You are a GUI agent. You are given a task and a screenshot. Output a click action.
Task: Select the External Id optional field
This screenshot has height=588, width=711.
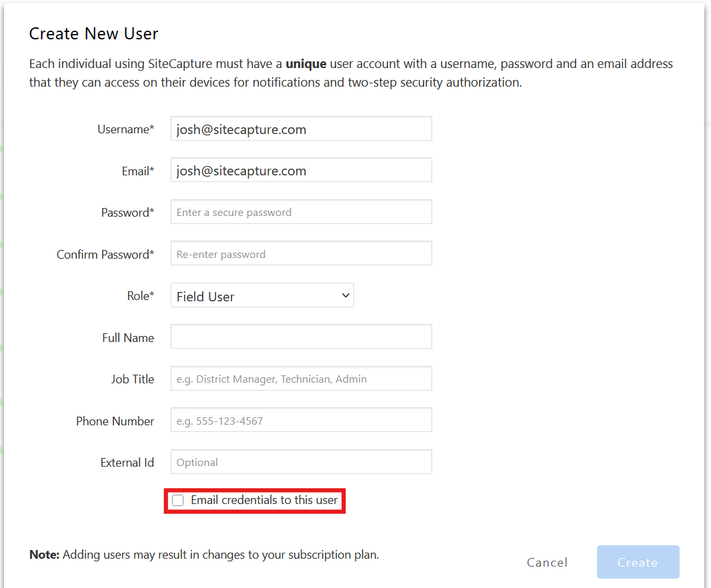click(x=301, y=462)
